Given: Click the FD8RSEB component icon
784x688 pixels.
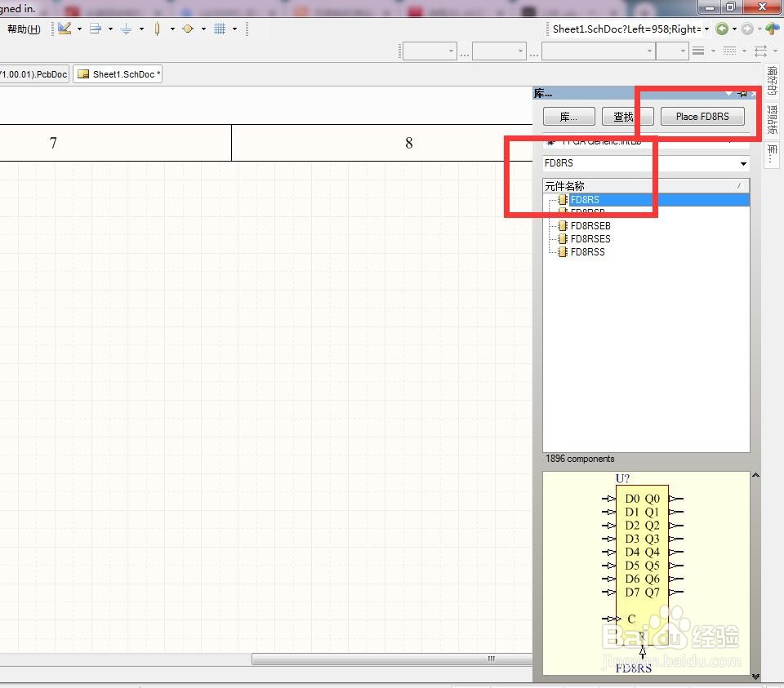Looking at the screenshot, I should [563, 226].
